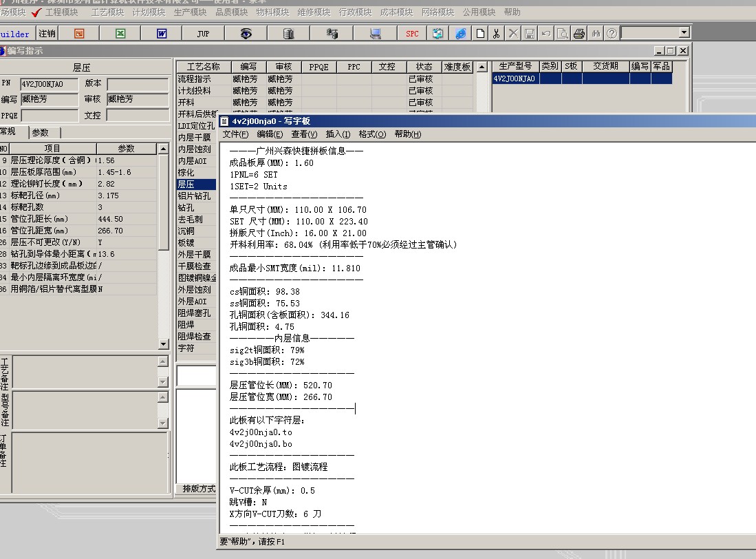Select the 流程指示 process row

coord(325,78)
